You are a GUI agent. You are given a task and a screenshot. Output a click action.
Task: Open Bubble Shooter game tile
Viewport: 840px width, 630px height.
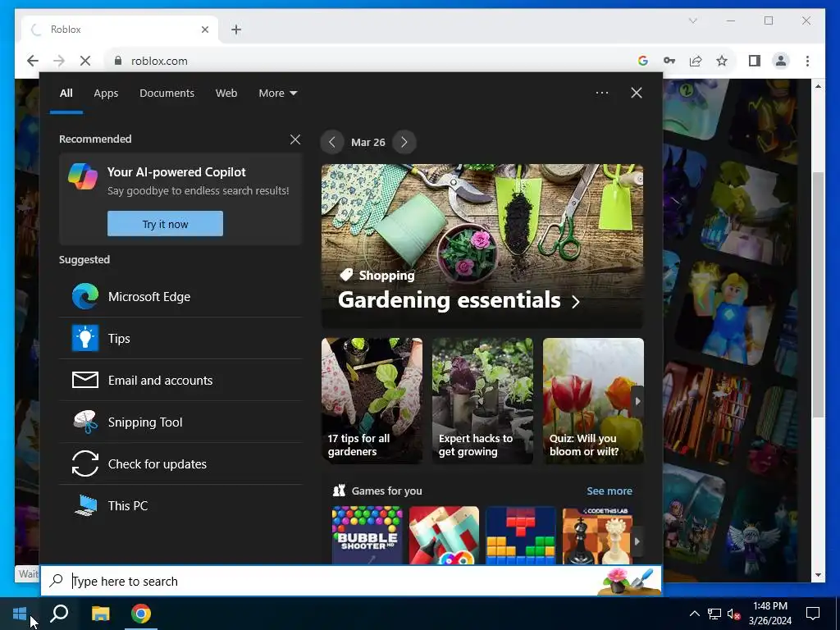(x=367, y=535)
